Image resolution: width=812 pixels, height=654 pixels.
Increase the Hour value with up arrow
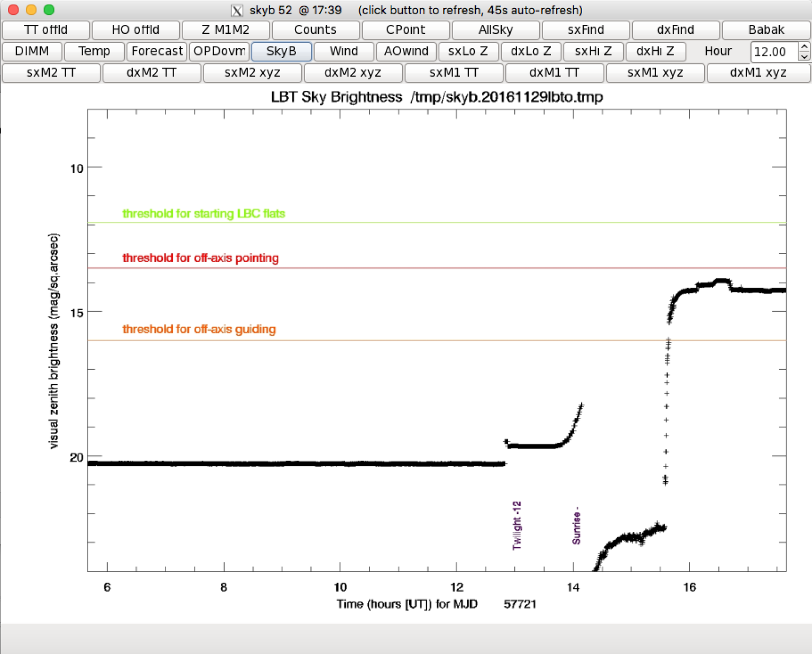click(804, 47)
